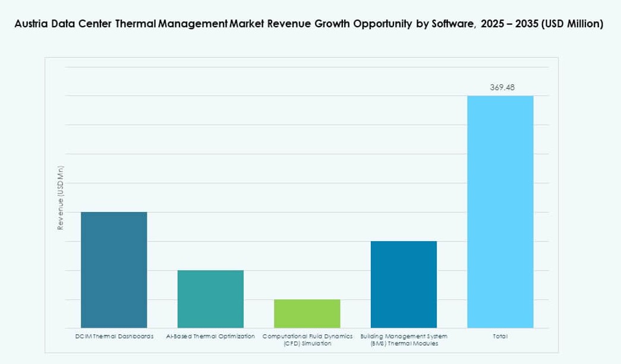Select the green CFD Simulation bar

tap(307, 314)
